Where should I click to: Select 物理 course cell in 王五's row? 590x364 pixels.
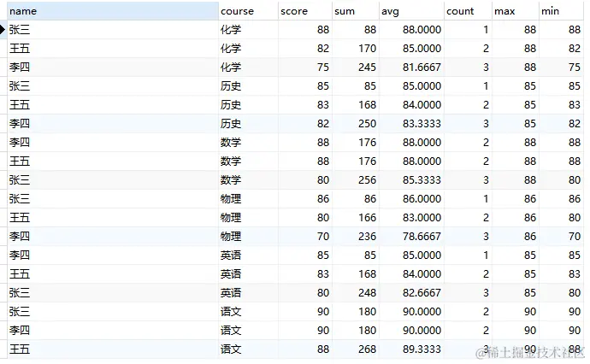click(x=248, y=218)
